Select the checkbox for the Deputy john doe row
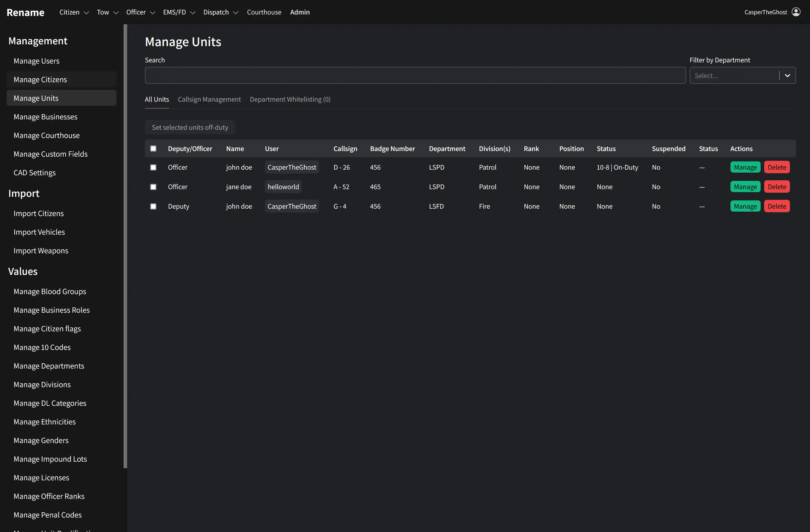This screenshot has width=810, height=532. pyautogui.click(x=153, y=206)
